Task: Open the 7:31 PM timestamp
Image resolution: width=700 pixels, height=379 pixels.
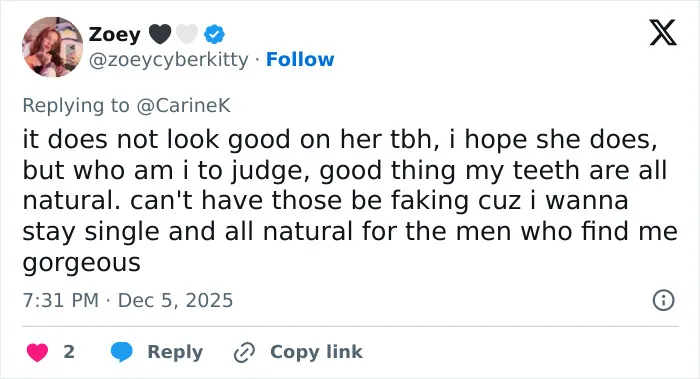Action: click(x=61, y=300)
